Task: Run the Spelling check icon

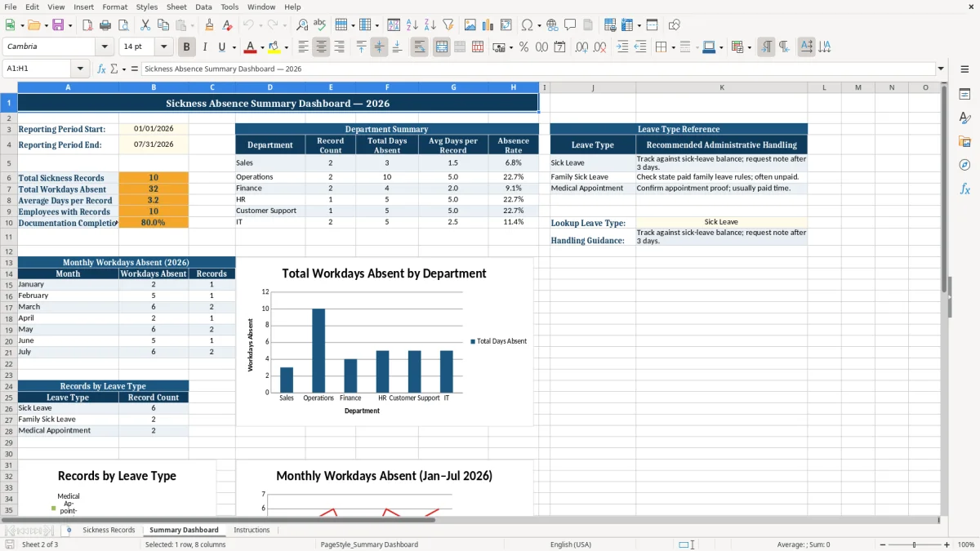Action: [x=320, y=25]
